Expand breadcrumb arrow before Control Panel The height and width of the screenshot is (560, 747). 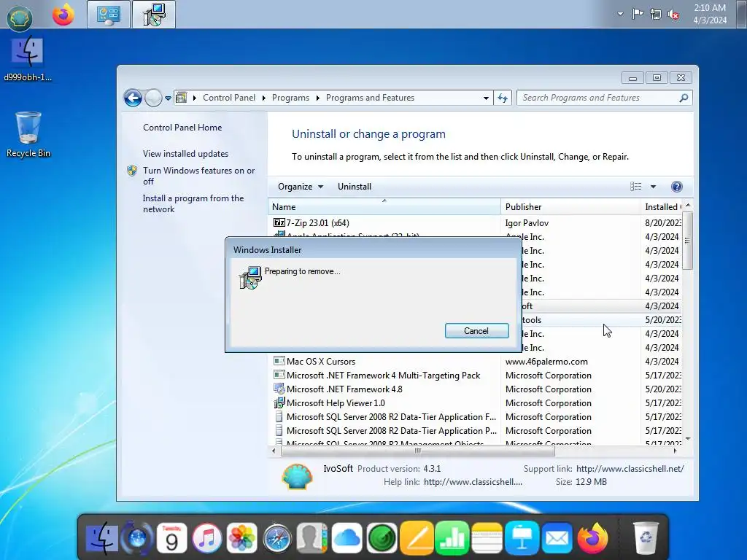click(194, 98)
